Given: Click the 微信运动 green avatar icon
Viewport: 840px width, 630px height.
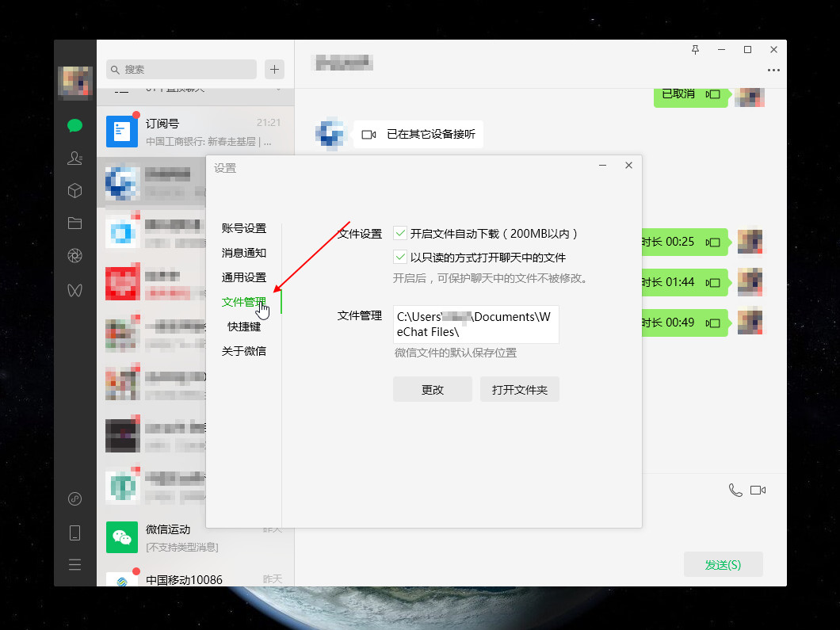Looking at the screenshot, I should coord(121,537).
